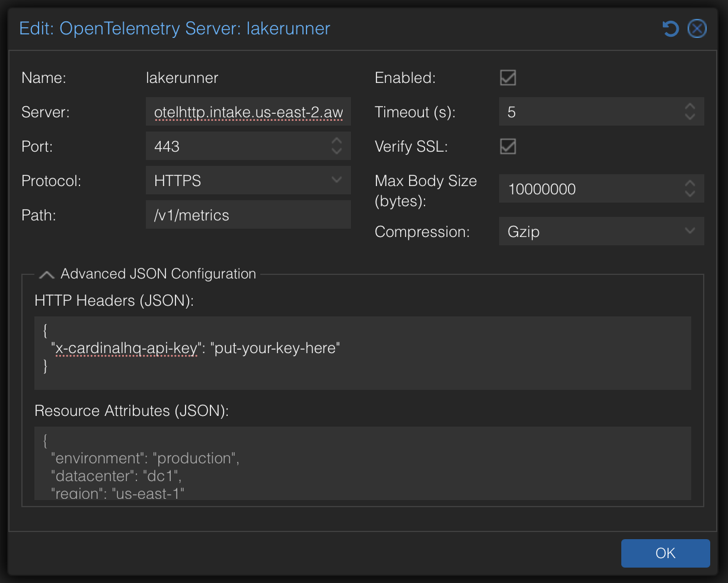Decrease Max Body Size with down arrow
This screenshot has height=583, width=728.
(690, 193)
